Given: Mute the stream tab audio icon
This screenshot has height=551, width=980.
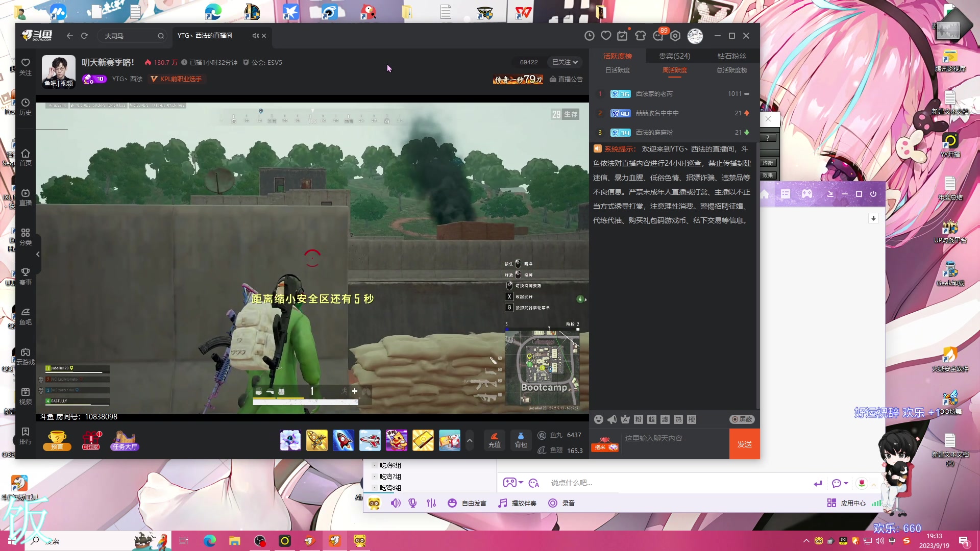Looking at the screenshot, I should pos(255,36).
